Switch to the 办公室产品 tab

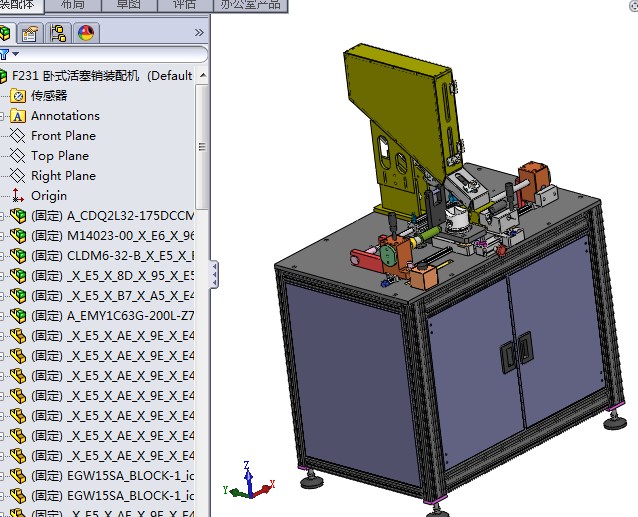(251, 6)
